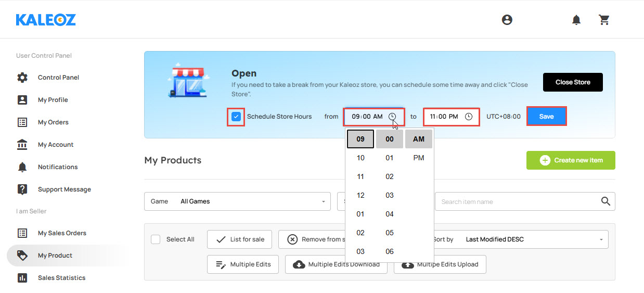Open Control Panel in sidebar
The height and width of the screenshot is (293, 644).
(58, 78)
